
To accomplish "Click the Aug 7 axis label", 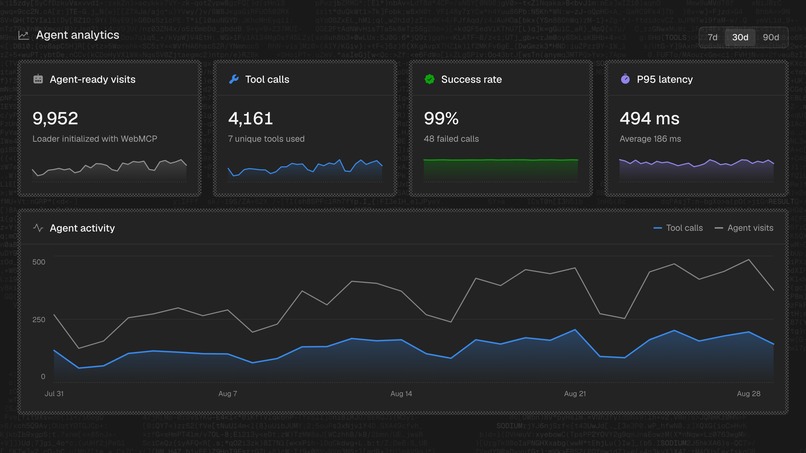I will point(228,393).
